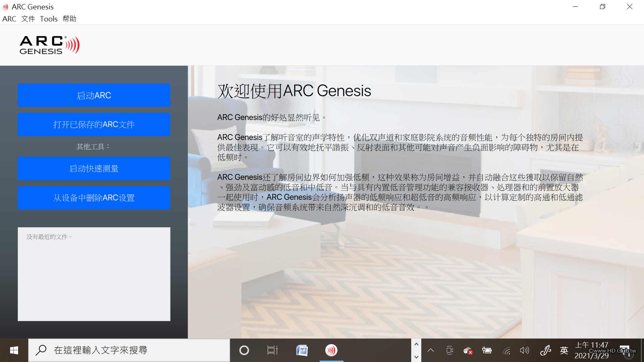The width and height of the screenshot is (644, 362).
Task: Click the volume speaker tray icon
Action: (x=524, y=351)
